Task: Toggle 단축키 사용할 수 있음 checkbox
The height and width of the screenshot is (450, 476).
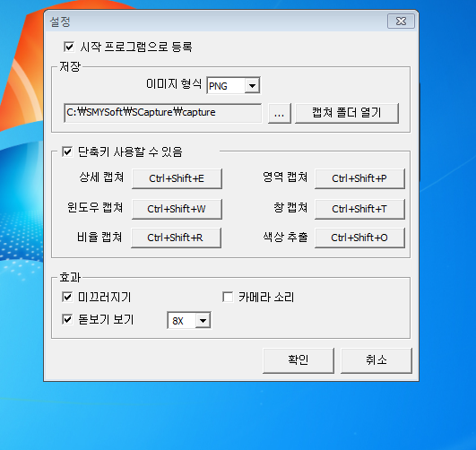Action: (67, 151)
